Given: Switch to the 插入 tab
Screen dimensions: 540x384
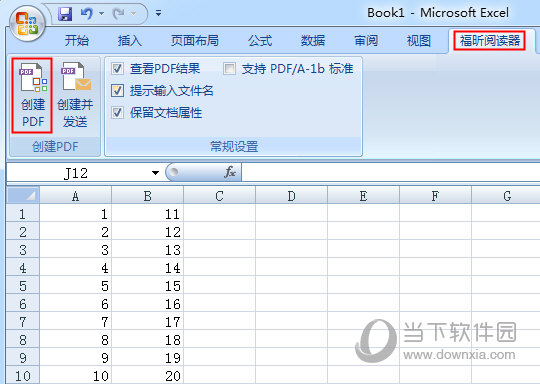Looking at the screenshot, I should (x=129, y=41).
